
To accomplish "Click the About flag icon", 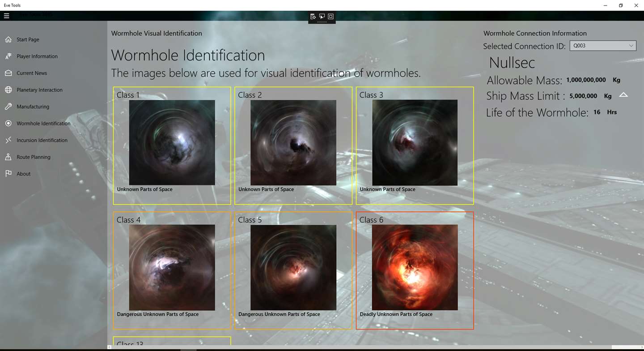I will 8,174.
